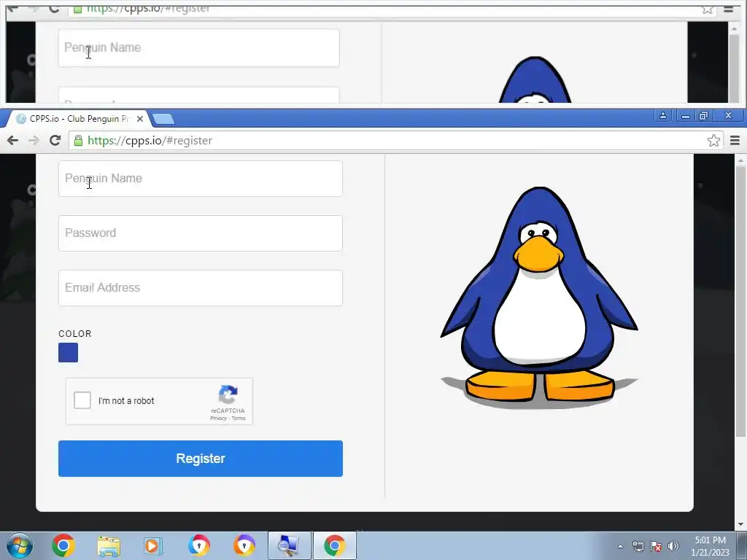Click the scrollbar up arrow of front window
This screenshot has width=747, height=560.
(x=740, y=160)
